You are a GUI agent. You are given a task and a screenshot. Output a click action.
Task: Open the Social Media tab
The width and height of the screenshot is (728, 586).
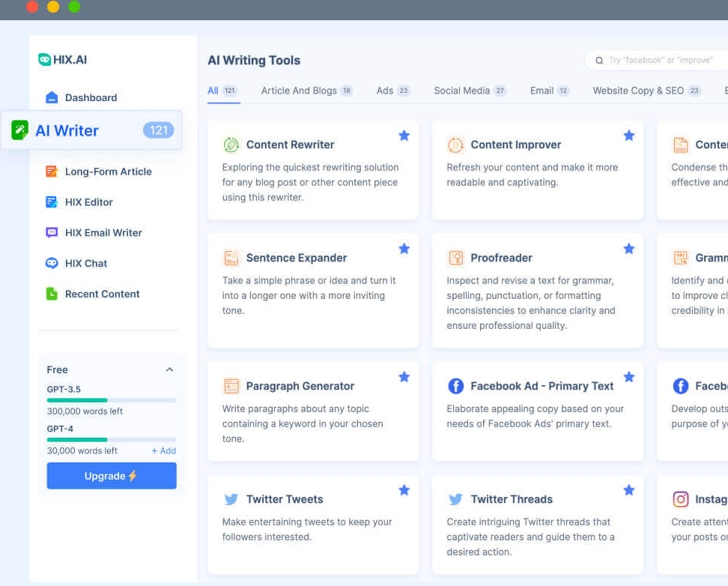coord(470,91)
